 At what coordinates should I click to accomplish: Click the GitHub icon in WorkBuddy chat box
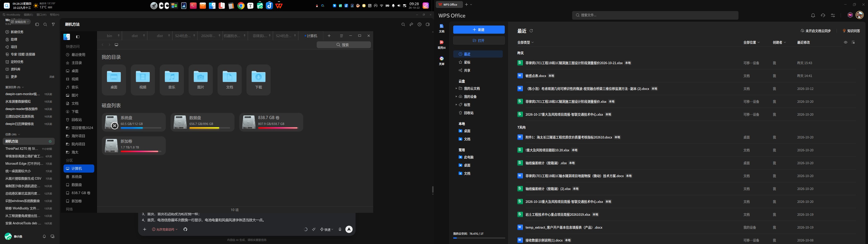(185, 229)
